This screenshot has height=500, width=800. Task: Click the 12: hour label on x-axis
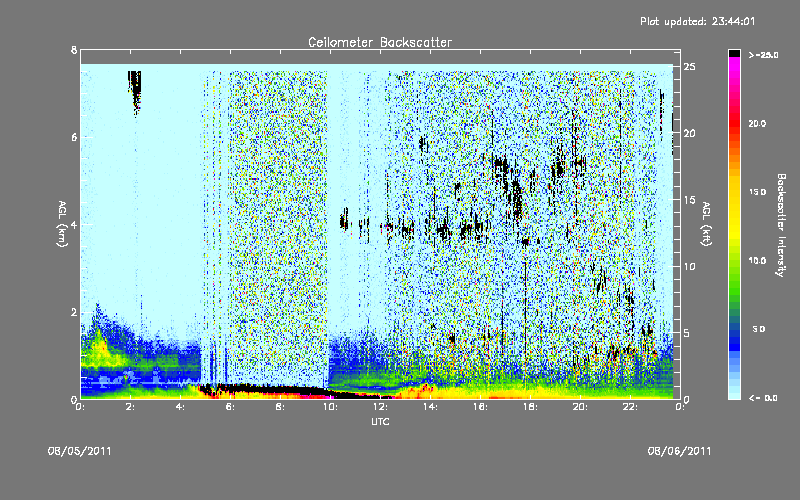tap(380, 407)
